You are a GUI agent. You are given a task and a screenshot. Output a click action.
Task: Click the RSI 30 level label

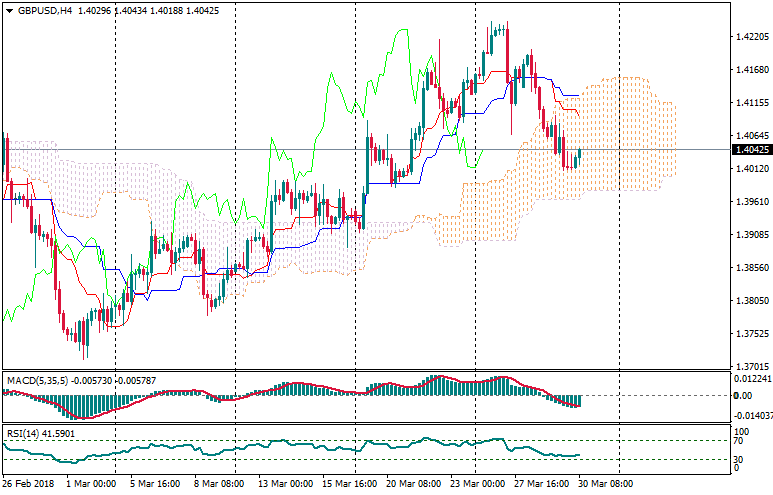point(741,459)
